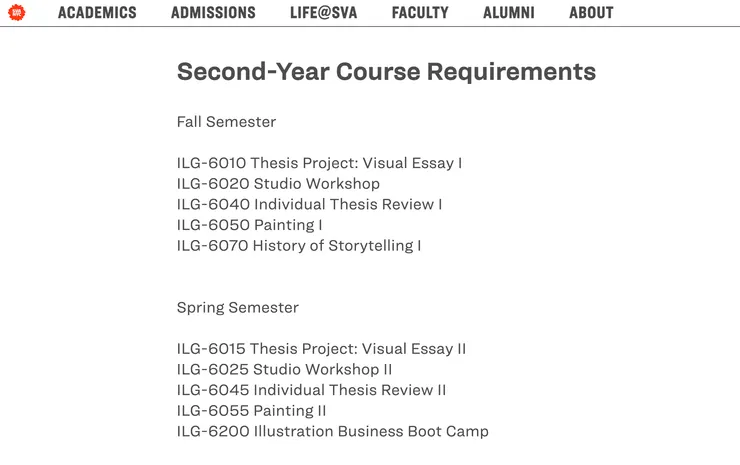Click the Second-Year Course Requirements heading
This screenshot has height=465, width=740.
386,72
